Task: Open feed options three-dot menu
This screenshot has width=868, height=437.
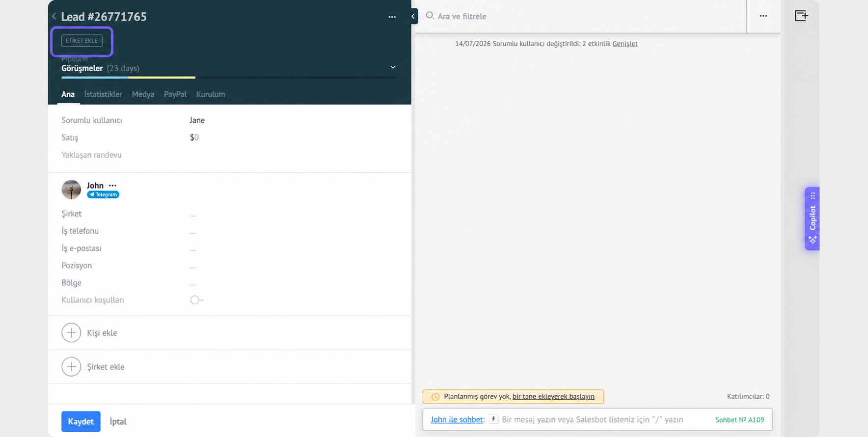Action: point(763,16)
